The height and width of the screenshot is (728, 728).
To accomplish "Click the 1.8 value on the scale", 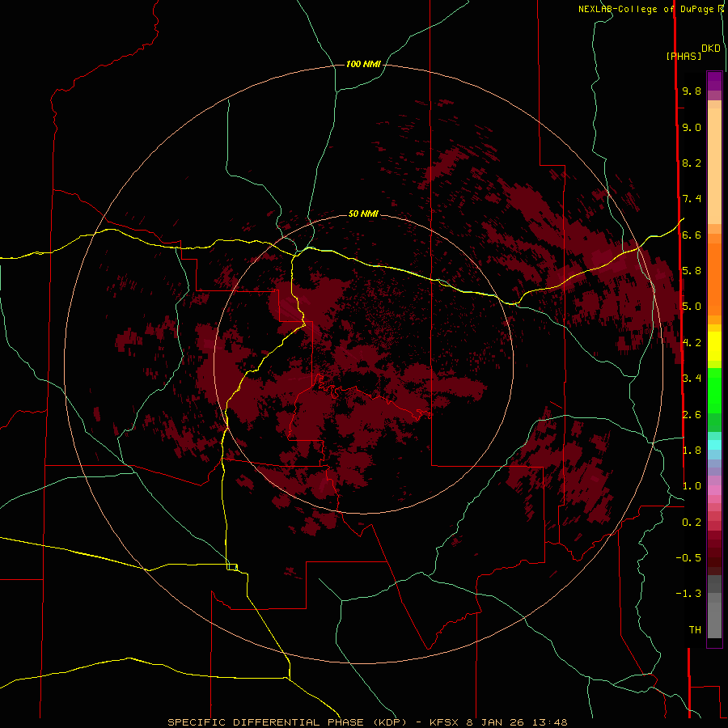I will pyautogui.click(x=692, y=451).
